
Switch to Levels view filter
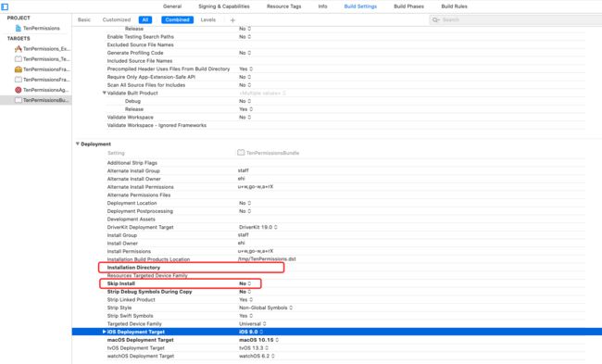click(208, 20)
